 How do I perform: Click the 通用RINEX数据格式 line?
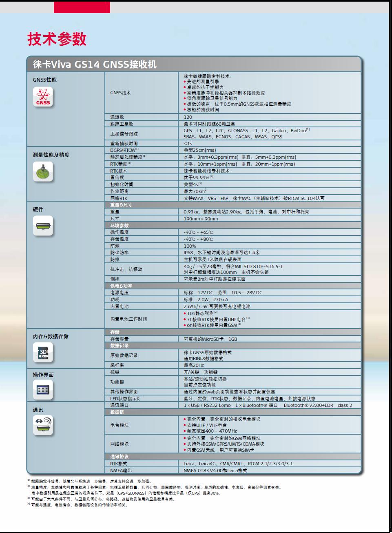(x=204, y=359)
